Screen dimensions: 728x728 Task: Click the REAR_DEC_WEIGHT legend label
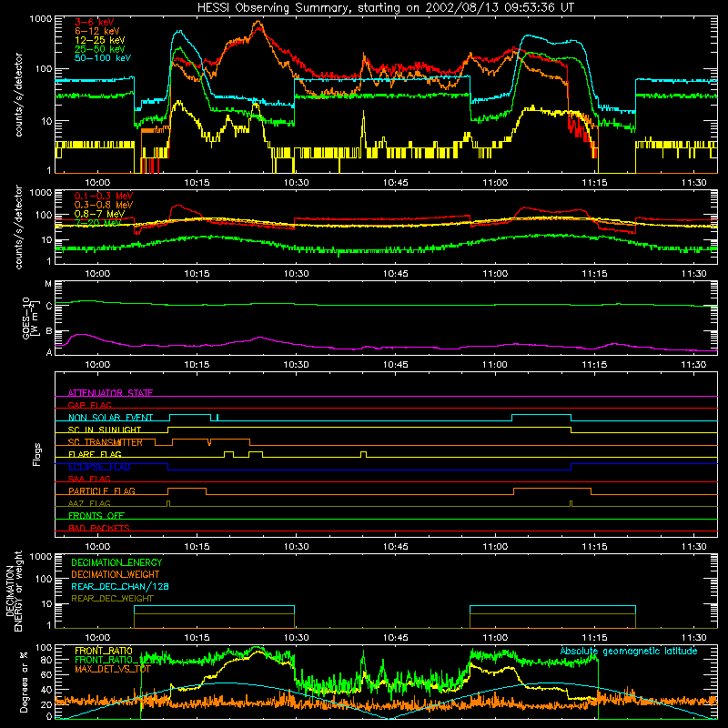click(112, 599)
